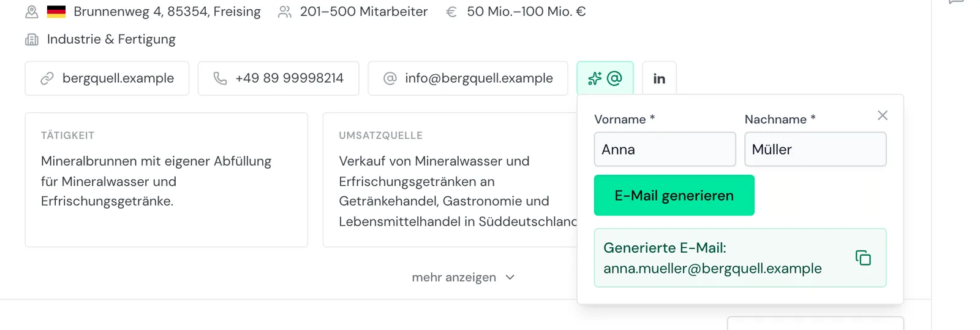Click the TÄTIGKEIT card heading
Screen dimensions: 980x330
[67, 136]
